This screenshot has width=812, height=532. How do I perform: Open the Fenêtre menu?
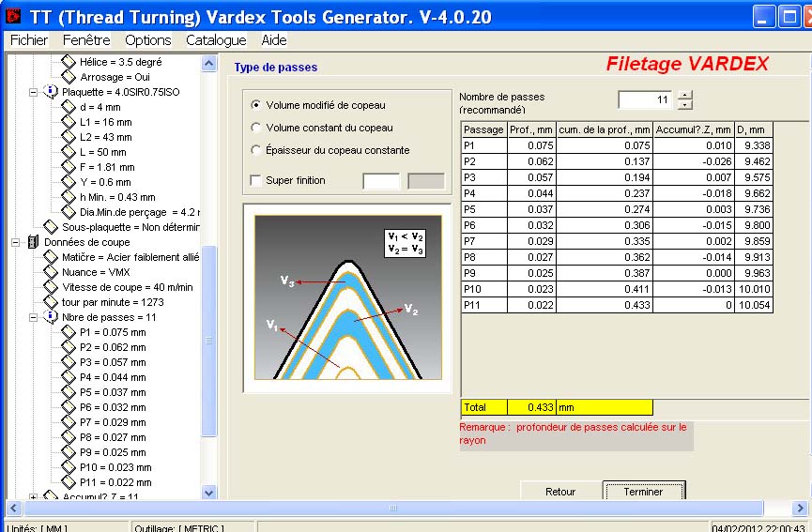click(x=86, y=39)
